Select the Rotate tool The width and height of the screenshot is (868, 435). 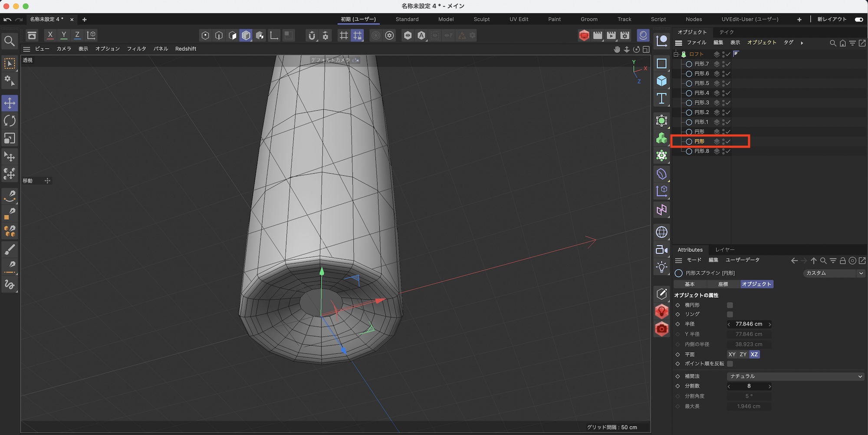coord(10,121)
